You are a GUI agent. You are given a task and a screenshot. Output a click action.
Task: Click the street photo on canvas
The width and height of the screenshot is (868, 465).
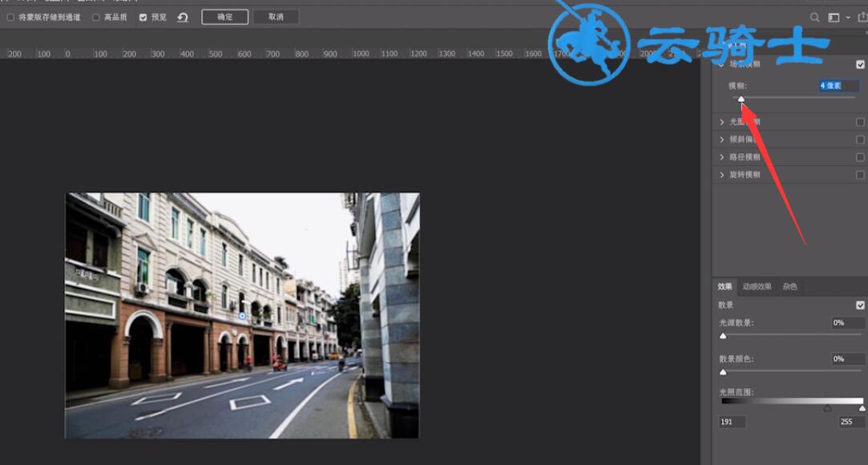point(242,316)
